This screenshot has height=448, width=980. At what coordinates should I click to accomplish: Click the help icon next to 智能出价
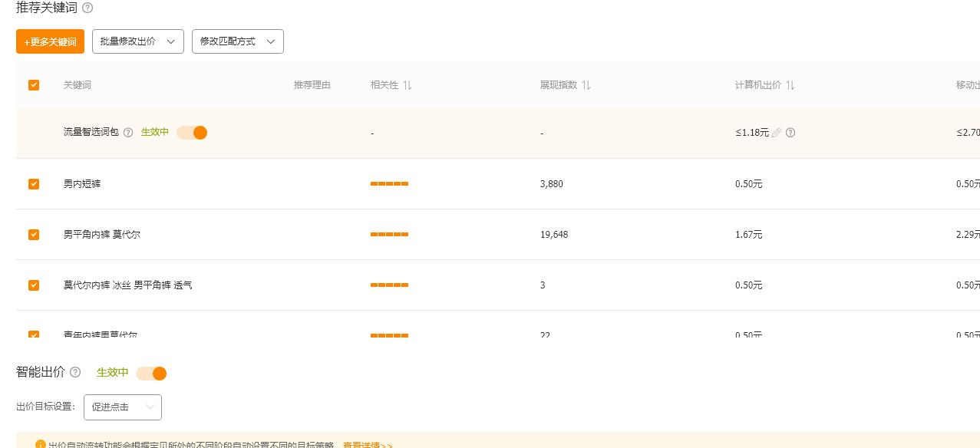point(74,373)
